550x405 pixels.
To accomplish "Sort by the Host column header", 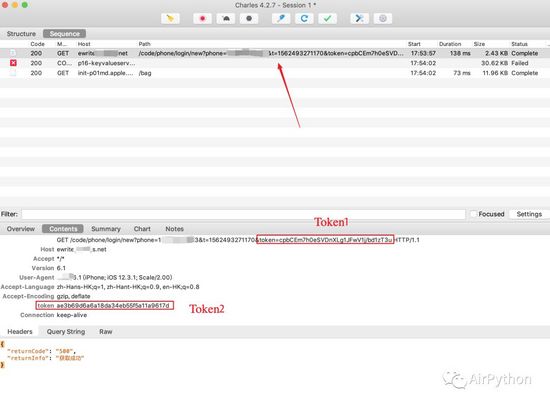I will click(x=84, y=44).
